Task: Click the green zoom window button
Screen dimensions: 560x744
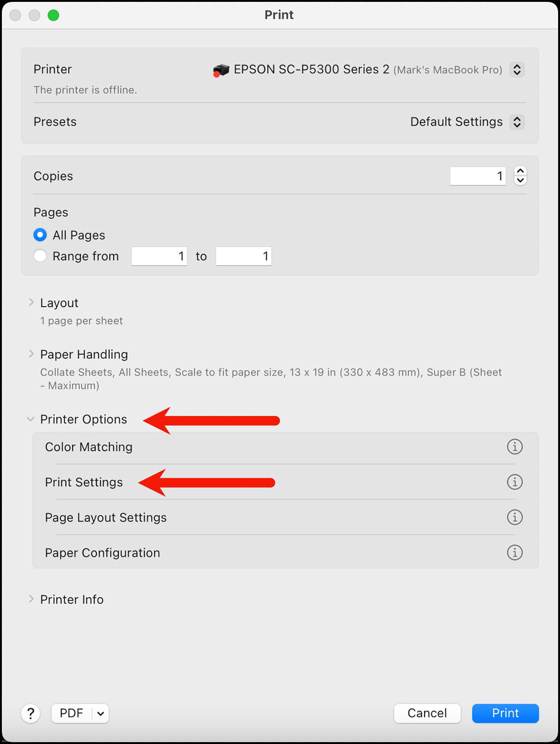Action: click(54, 15)
